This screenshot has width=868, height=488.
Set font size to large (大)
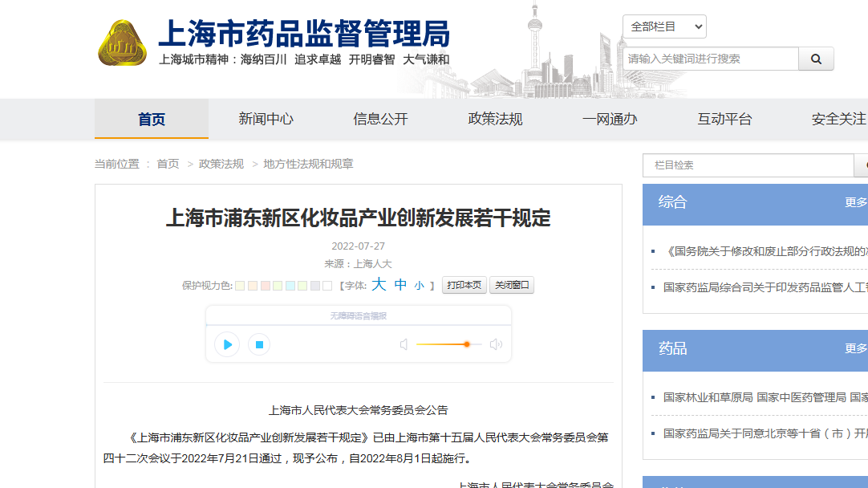[379, 285]
